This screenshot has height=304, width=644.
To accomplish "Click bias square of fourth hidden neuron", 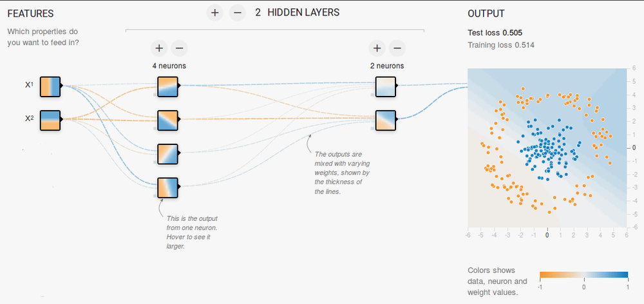I will click(155, 196).
